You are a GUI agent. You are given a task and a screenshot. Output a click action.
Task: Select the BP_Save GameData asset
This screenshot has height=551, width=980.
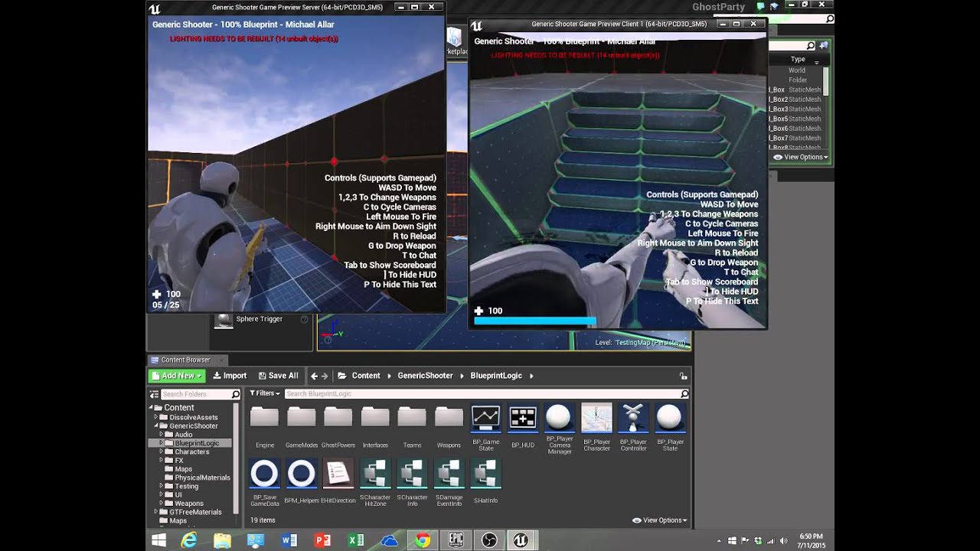click(265, 483)
